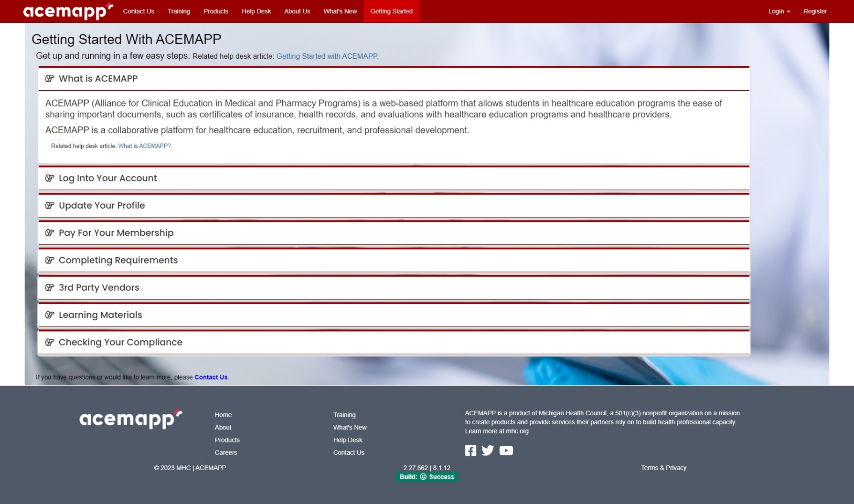Click the blue Contact Us link below the accordion

point(211,377)
